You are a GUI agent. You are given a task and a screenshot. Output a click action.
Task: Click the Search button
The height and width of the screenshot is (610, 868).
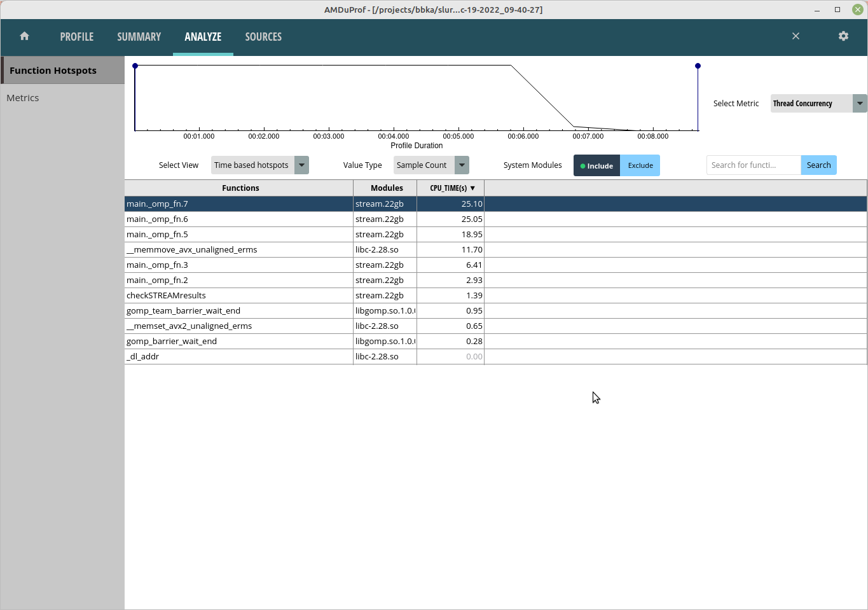point(818,165)
